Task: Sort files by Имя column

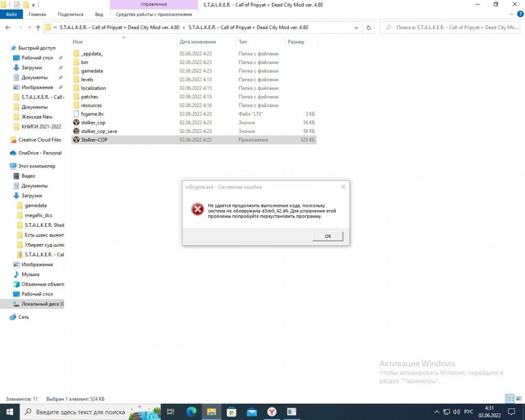Action: pos(77,42)
